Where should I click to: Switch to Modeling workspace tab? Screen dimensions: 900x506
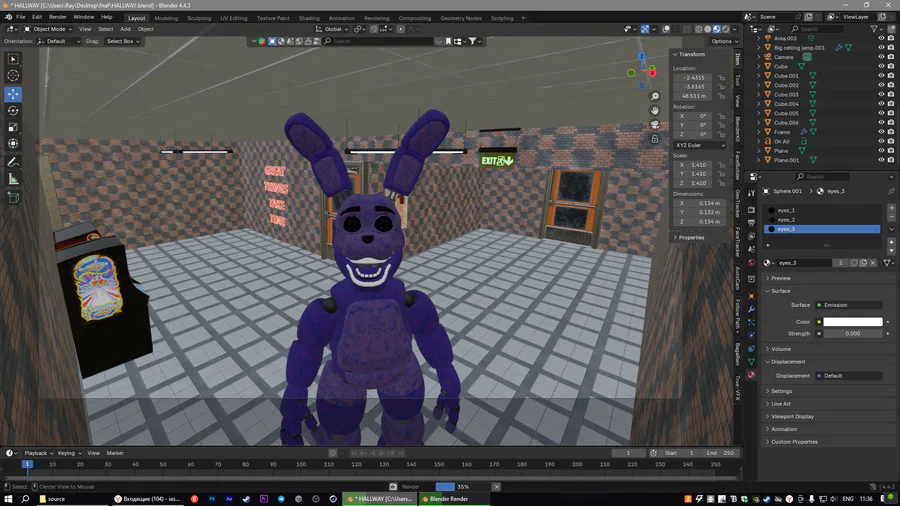point(166,18)
